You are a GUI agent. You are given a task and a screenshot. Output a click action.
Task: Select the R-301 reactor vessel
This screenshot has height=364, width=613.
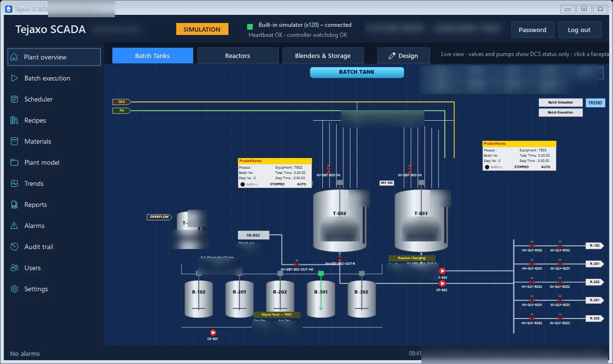(321, 299)
